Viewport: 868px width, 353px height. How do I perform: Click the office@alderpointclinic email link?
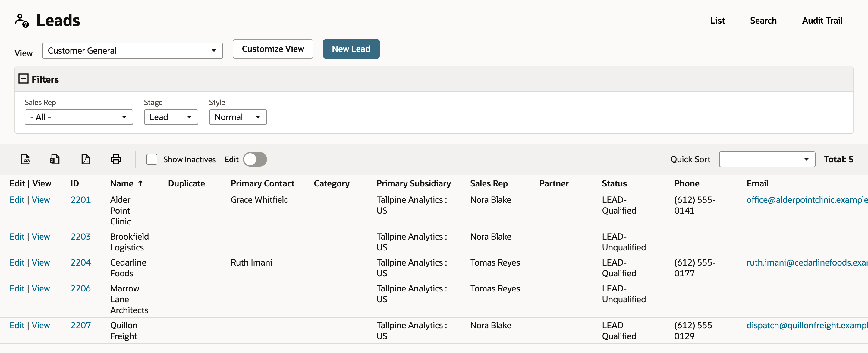(x=807, y=200)
